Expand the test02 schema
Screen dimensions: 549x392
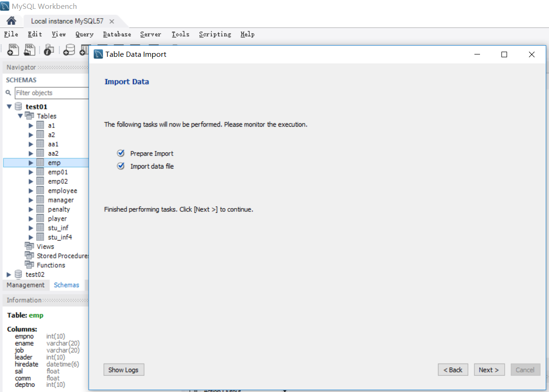(9, 275)
